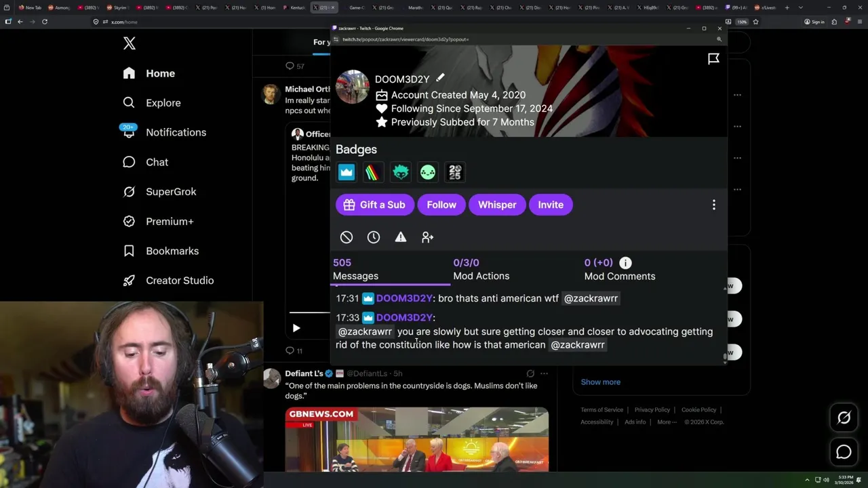The height and width of the screenshot is (488, 868).
Task: Click the Follow button in viewer card
Action: tap(441, 205)
